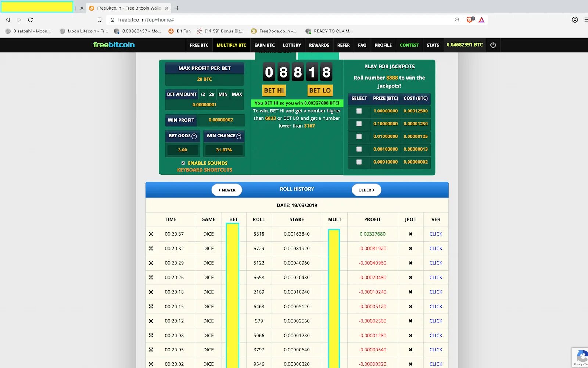This screenshot has width=588, height=368.
Task: Click the BET LO button
Action: [320, 90]
